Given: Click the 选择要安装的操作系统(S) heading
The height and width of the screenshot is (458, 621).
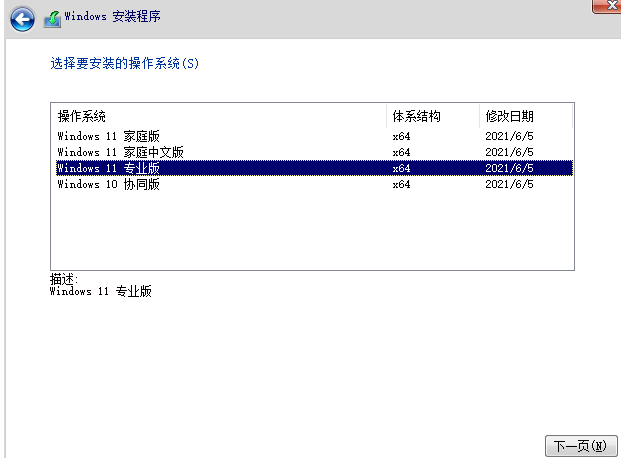Looking at the screenshot, I should click(x=124, y=63).
